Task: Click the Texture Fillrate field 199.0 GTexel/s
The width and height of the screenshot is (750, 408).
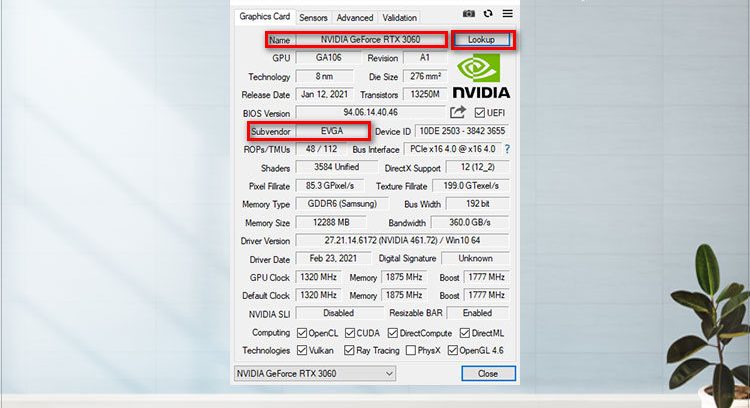Action: point(471,185)
